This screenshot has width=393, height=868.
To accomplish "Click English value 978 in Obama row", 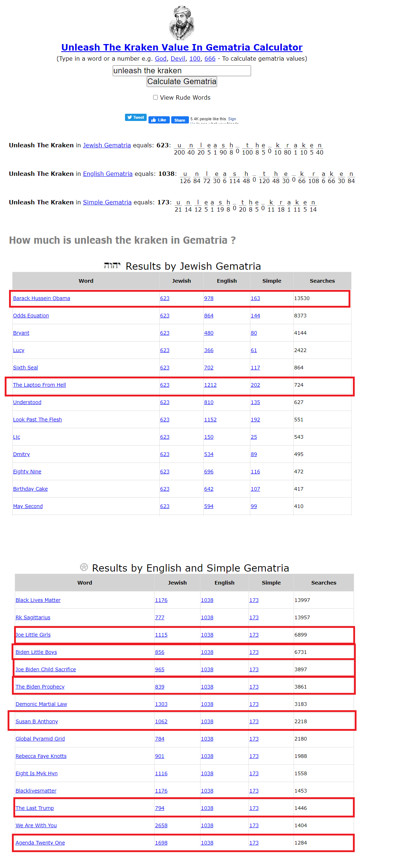I will (x=209, y=298).
